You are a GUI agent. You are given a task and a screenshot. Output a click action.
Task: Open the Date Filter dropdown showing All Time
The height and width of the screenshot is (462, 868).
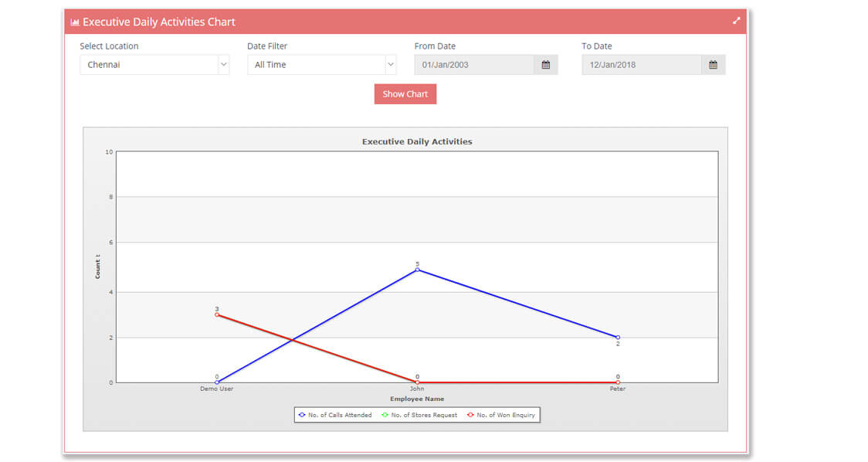tap(321, 64)
